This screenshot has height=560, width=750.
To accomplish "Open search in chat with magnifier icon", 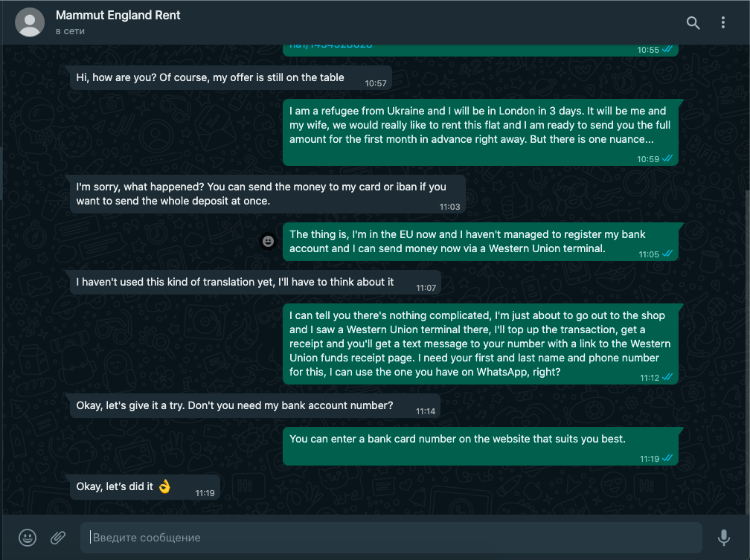I will coord(693,22).
